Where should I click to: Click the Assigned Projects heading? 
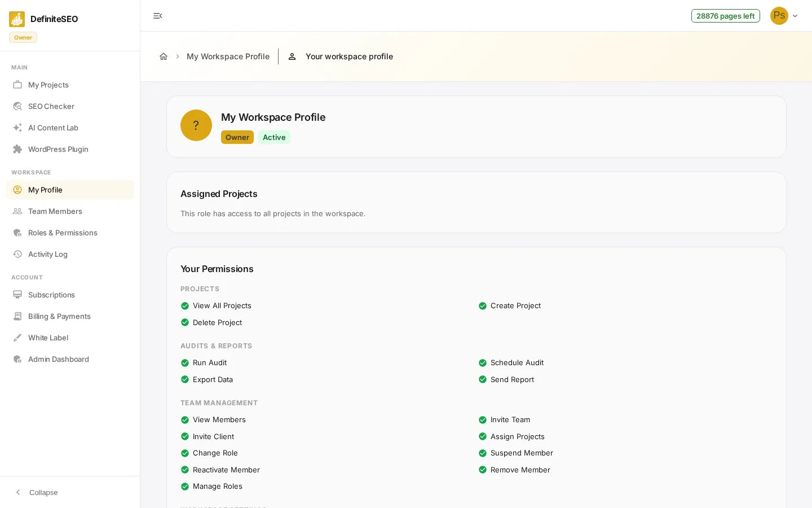click(219, 194)
